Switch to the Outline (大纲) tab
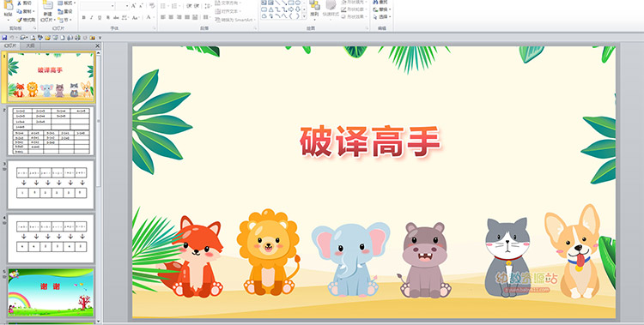 [x=30, y=46]
